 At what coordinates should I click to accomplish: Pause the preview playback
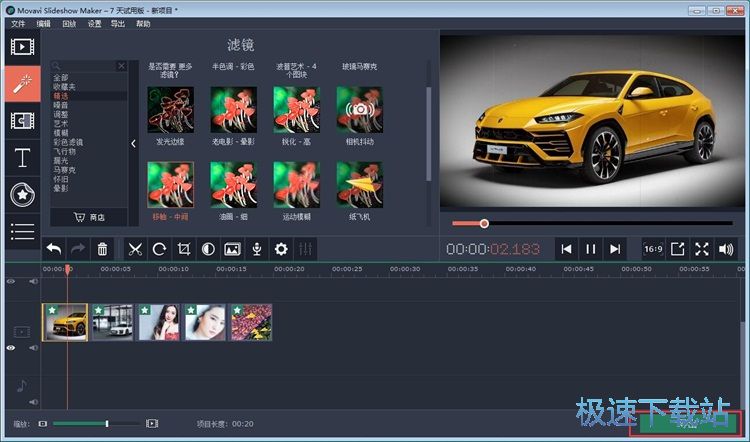(x=591, y=249)
